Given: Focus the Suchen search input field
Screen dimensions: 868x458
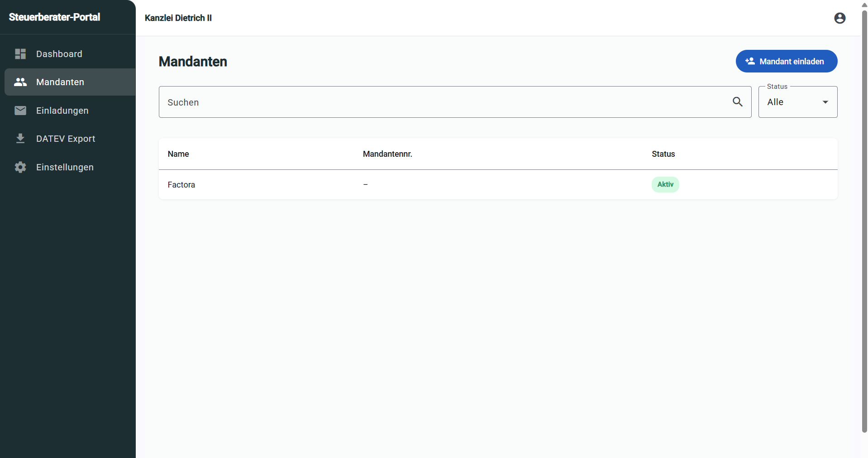Looking at the screenshot, I should tap(444, 102).
